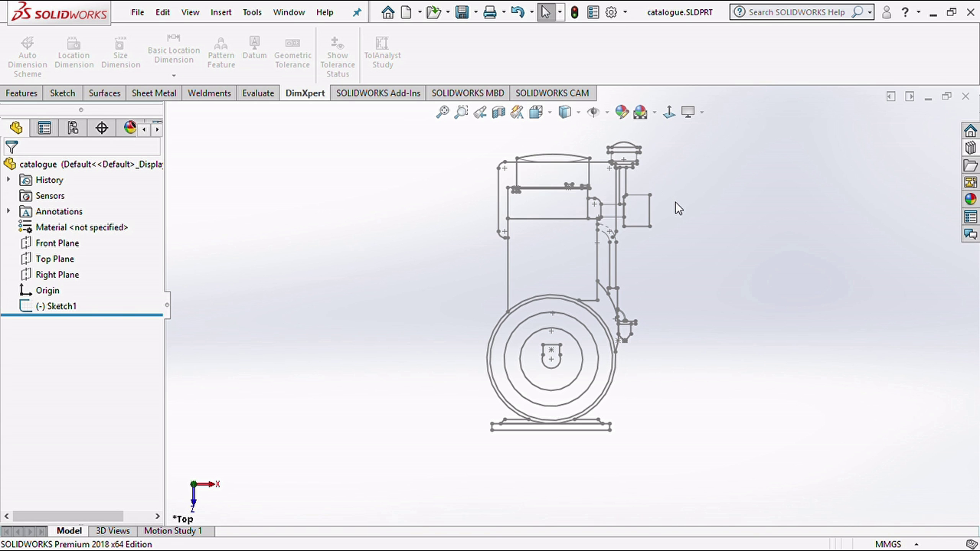Click Dynamic Annotation Views icon
The height and width of the screenshot is (551, 980).
click(x=517, y=112)
